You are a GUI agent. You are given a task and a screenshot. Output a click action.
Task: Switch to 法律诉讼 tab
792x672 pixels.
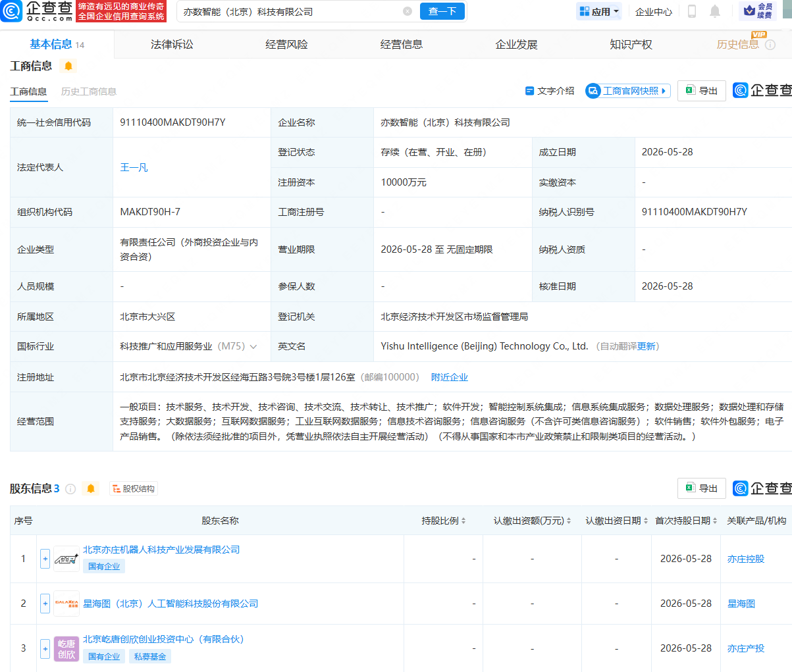[x=172, y=44]
